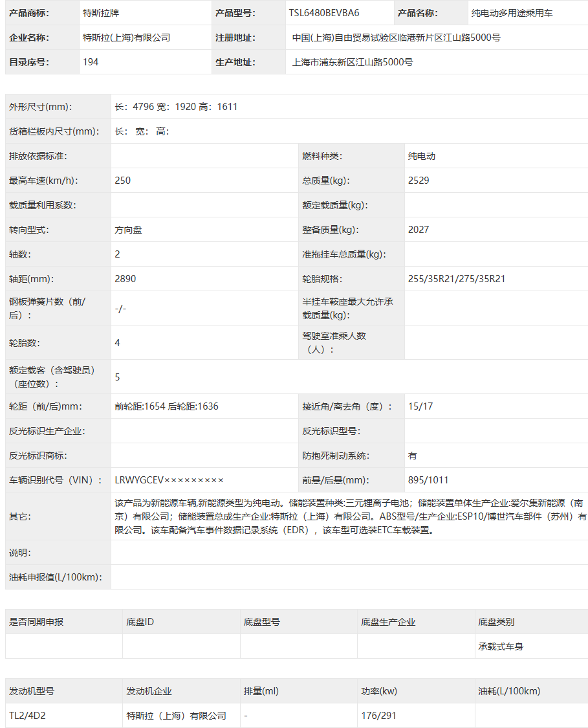Select power value 176/291
588x728 pixels.
378,716
